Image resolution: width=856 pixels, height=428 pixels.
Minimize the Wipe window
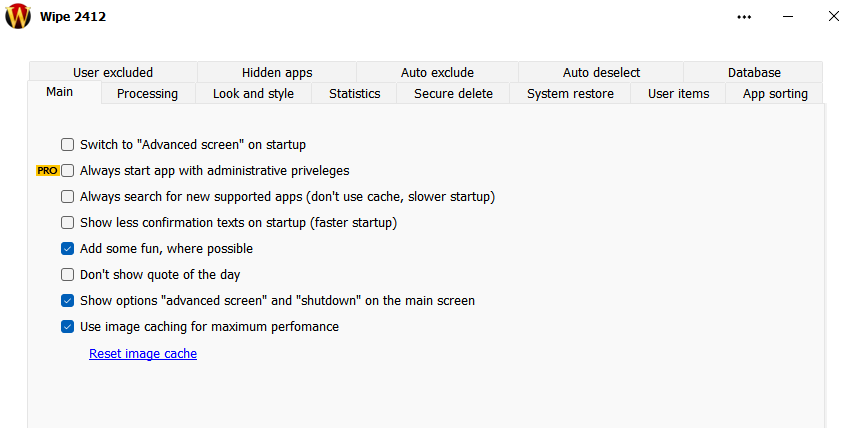pyautogui.click(x=789, y=16)
